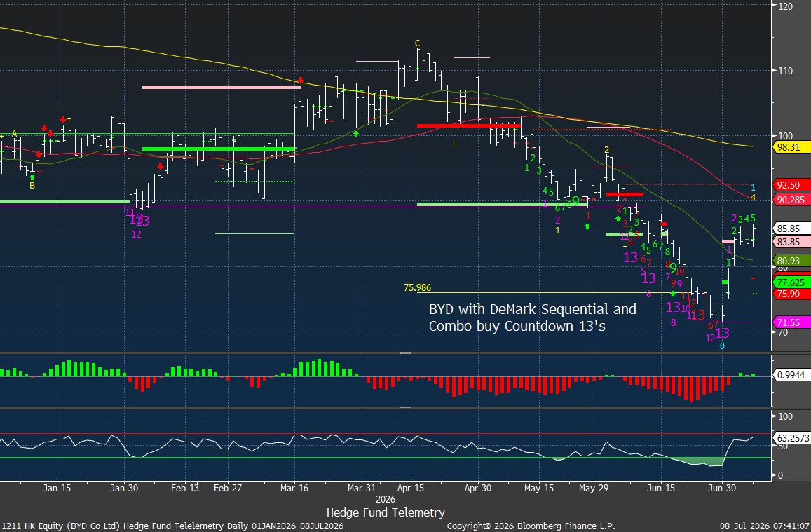Click the Jan 30 date axis label

[124, 488]
